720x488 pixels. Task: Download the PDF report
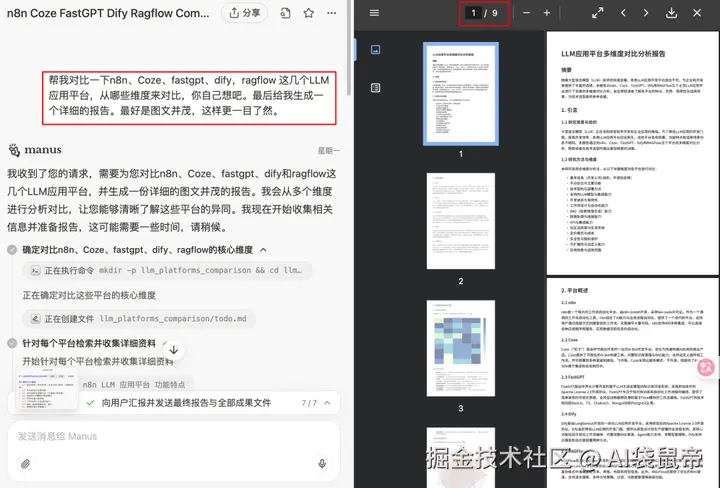click(x=671, y=13)
